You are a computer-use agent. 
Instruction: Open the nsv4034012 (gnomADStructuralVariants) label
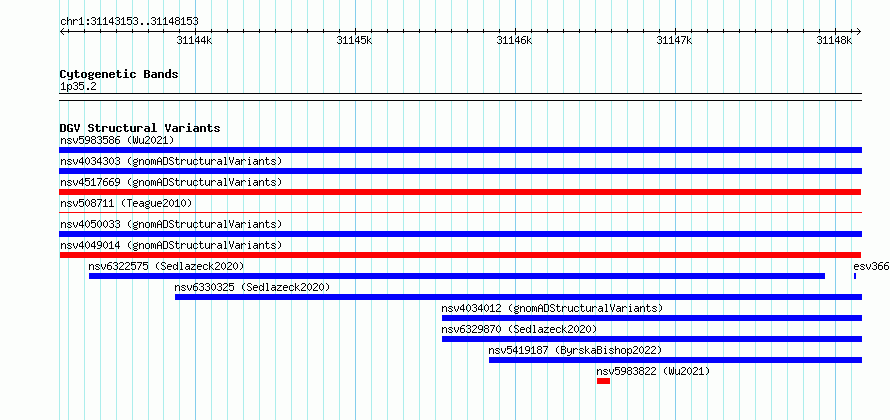click(552, 308)
